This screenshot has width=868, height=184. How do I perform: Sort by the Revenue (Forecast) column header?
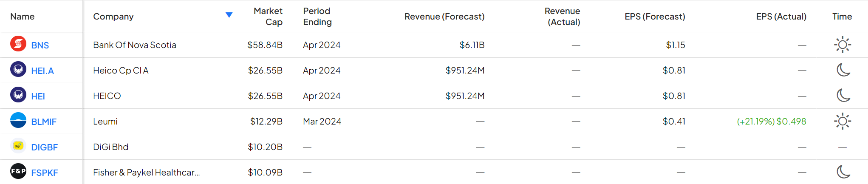click(444, 17)
